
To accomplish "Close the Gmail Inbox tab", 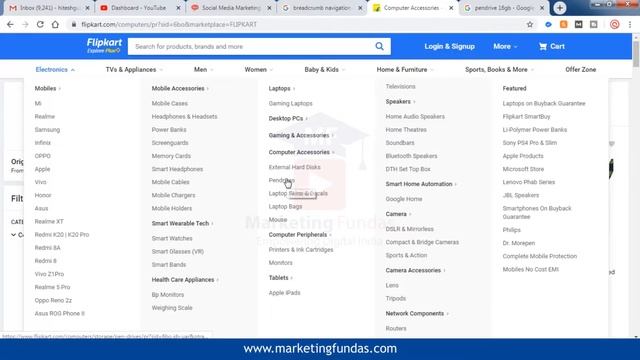I will tap(87, 8).
